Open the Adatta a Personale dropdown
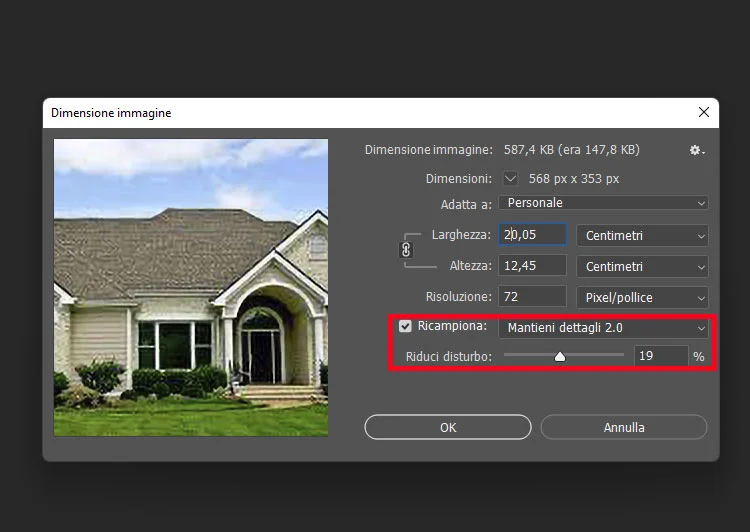This screenshot has width=750, height=532. click(602, 203)
